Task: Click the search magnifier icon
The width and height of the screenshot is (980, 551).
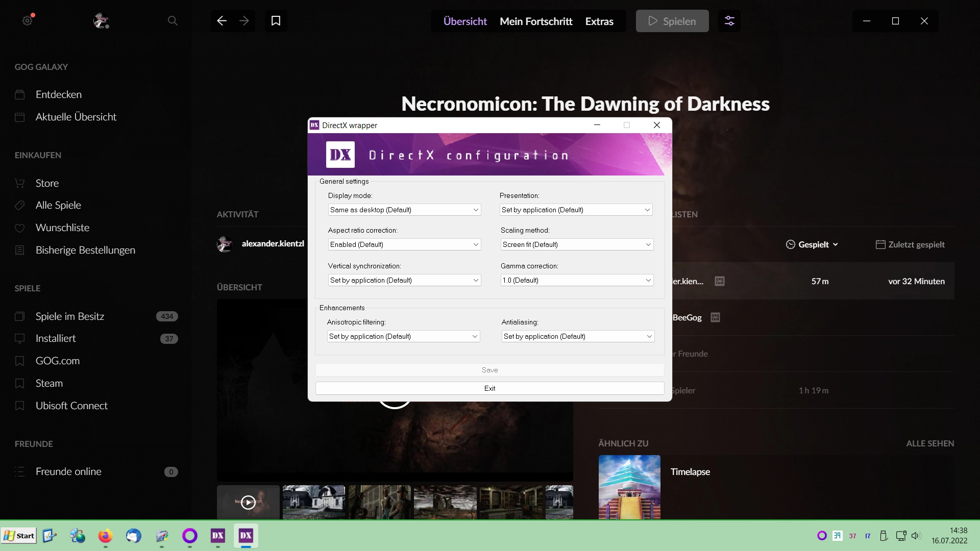Action: (173, 21)
